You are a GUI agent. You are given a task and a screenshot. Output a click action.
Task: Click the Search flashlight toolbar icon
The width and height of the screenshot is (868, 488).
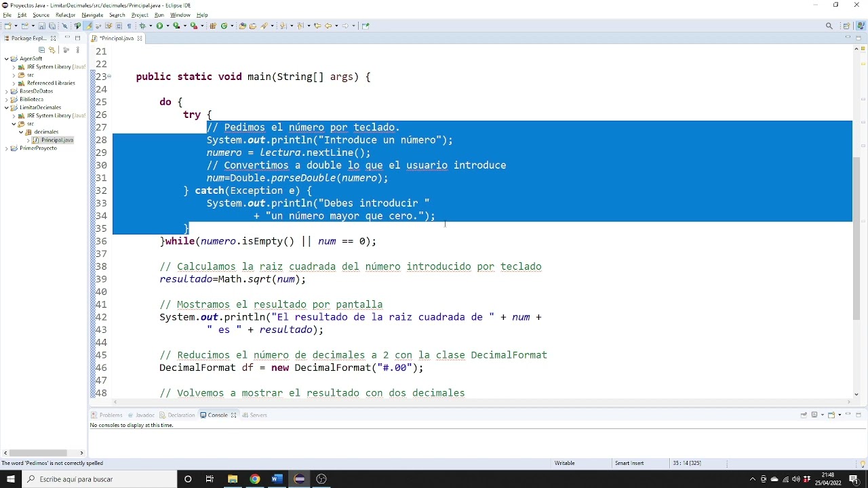click(x=264, y=26)
